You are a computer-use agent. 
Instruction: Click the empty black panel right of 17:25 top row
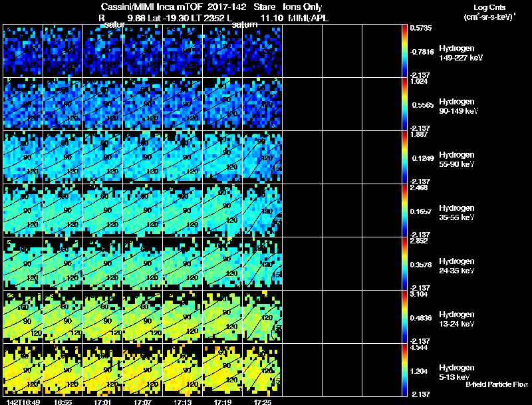(x=302, y=51)
